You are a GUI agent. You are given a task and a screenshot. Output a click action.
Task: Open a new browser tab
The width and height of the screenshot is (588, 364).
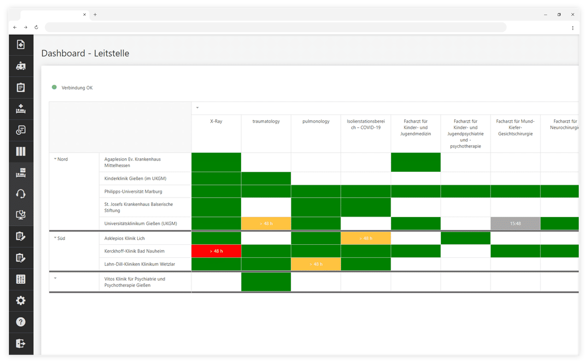click(95, 14)
